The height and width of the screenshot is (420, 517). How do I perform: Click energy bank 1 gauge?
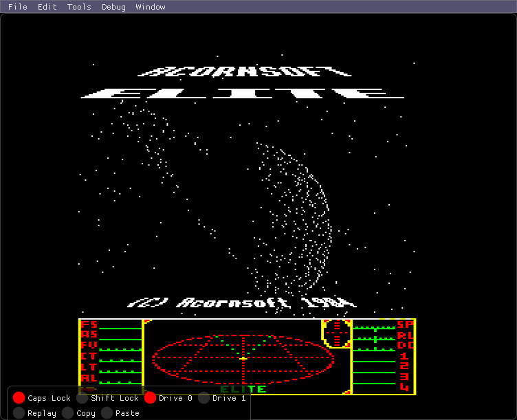[x=374, y=362]
